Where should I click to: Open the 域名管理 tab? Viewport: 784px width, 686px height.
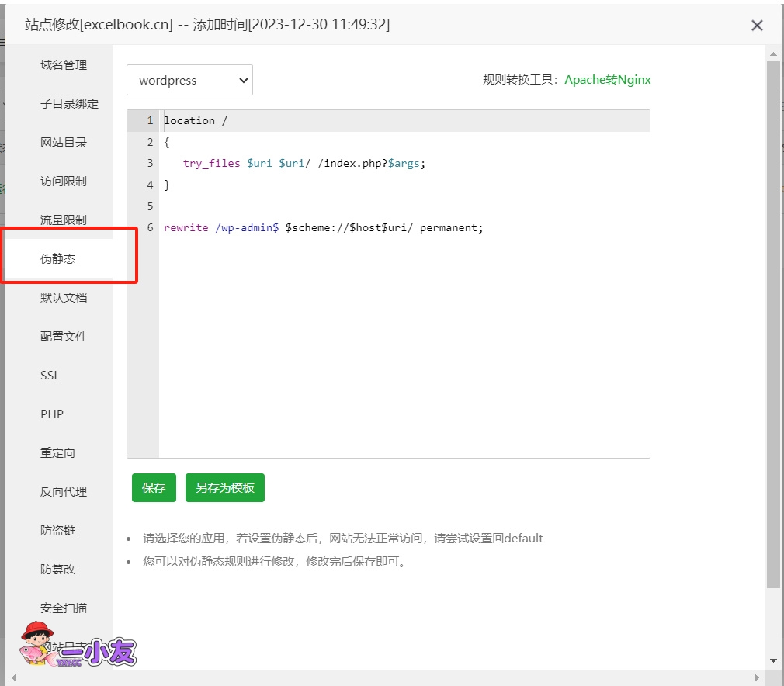pyautogui.click(x=64, y=65)
